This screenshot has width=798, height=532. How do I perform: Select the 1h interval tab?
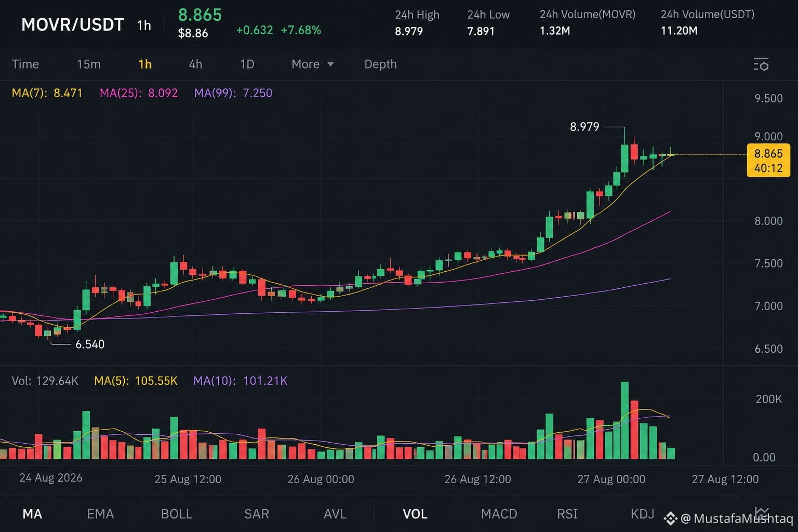(145, 64)
